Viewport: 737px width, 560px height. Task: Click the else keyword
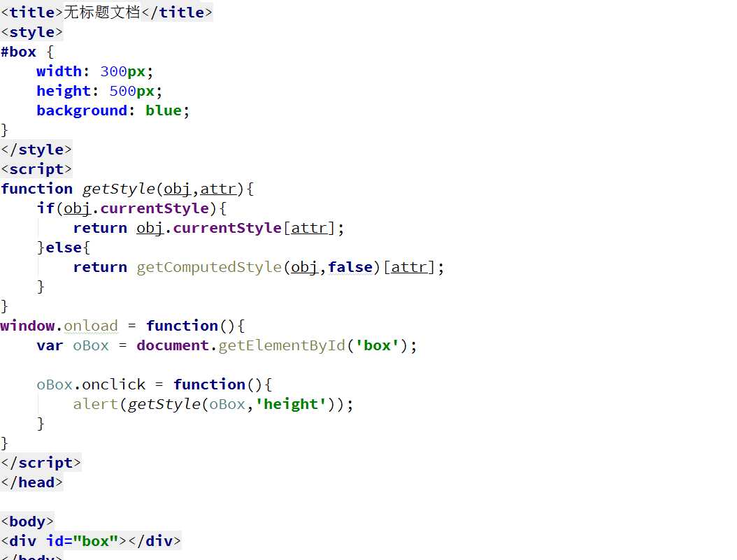[64, 247]
